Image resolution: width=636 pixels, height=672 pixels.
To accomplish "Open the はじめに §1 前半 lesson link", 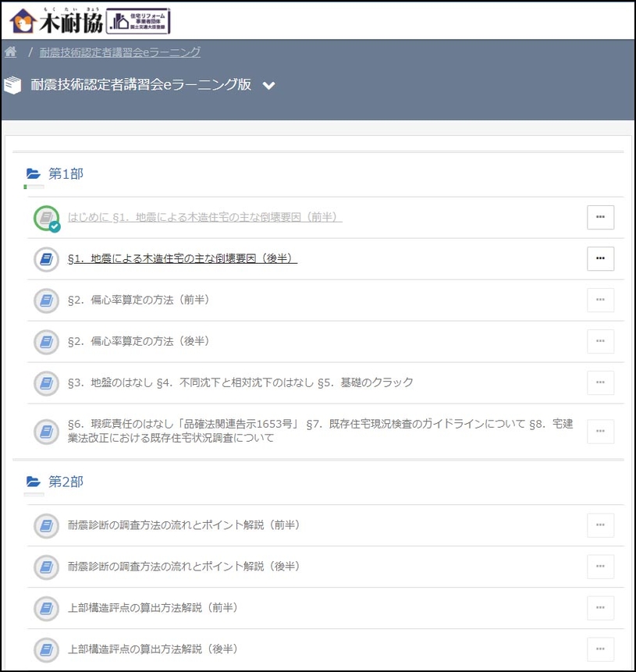I will point(204,217).
